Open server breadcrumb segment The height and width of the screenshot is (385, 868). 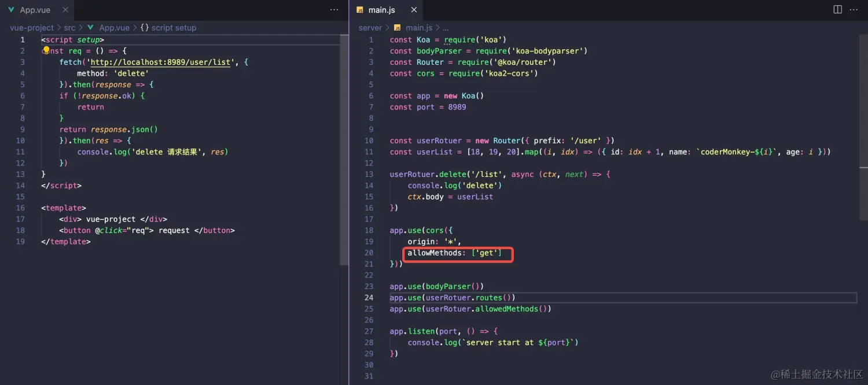coord(370,28)
